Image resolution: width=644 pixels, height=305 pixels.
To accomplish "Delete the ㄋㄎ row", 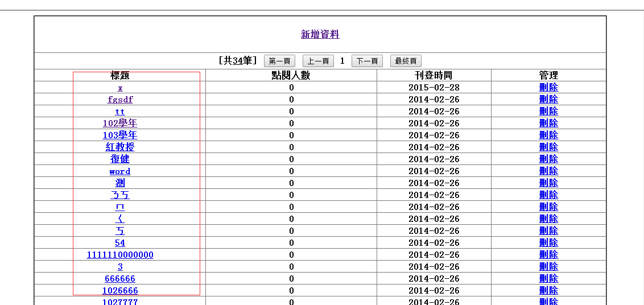I will pyautogui.click(x=548, y=195).
